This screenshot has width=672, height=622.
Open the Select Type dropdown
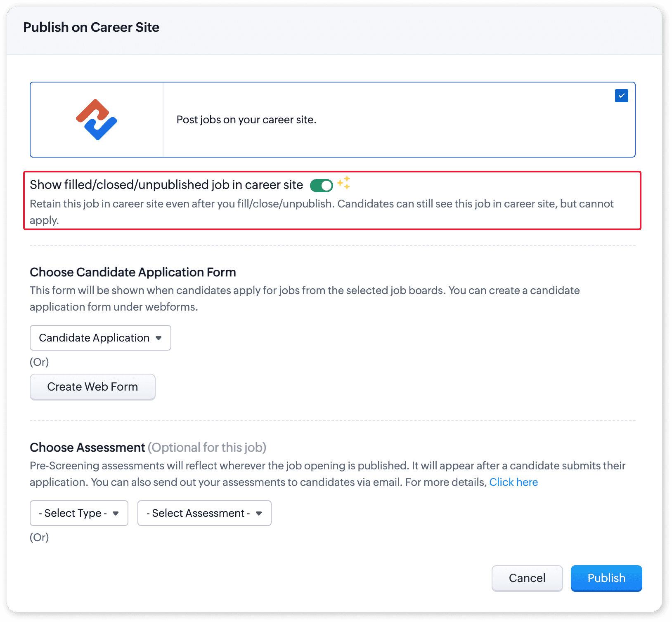[x=73, y=513]
